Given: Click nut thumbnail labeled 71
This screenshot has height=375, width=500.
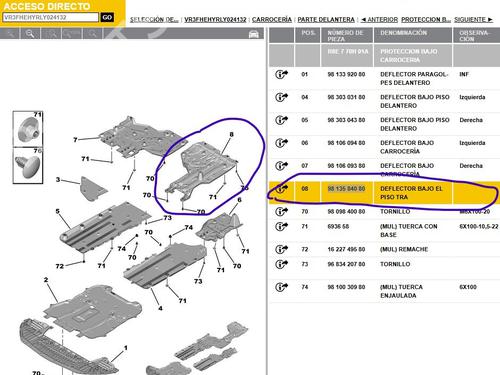Looking at the screenshot, I should [28, 129].
